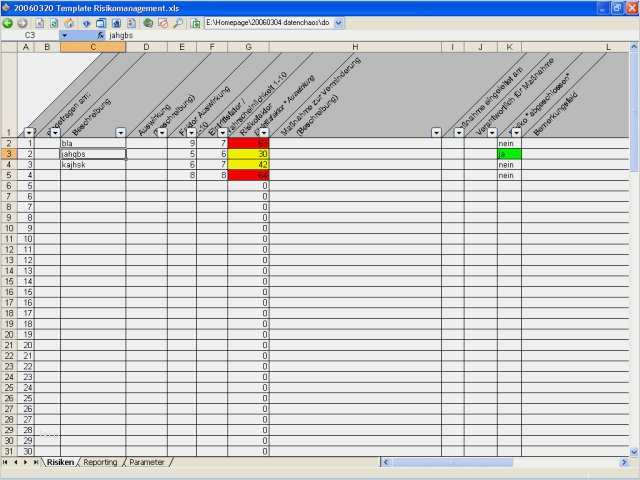Click the magnifier search icon in toolbar

click(178, 22)
